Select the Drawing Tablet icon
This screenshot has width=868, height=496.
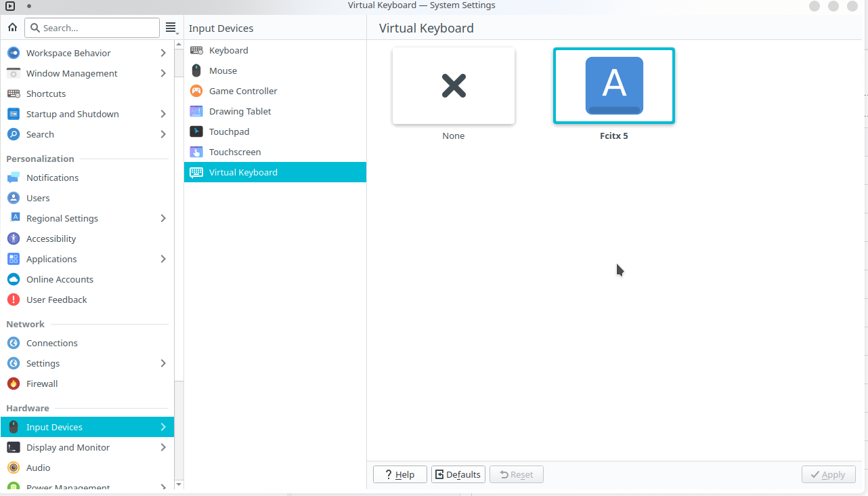[x=196, y=111]
